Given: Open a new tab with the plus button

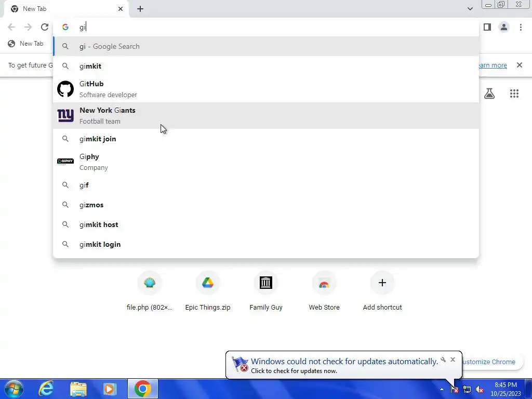Looking at the screenshot, I should tap(140, 9).
